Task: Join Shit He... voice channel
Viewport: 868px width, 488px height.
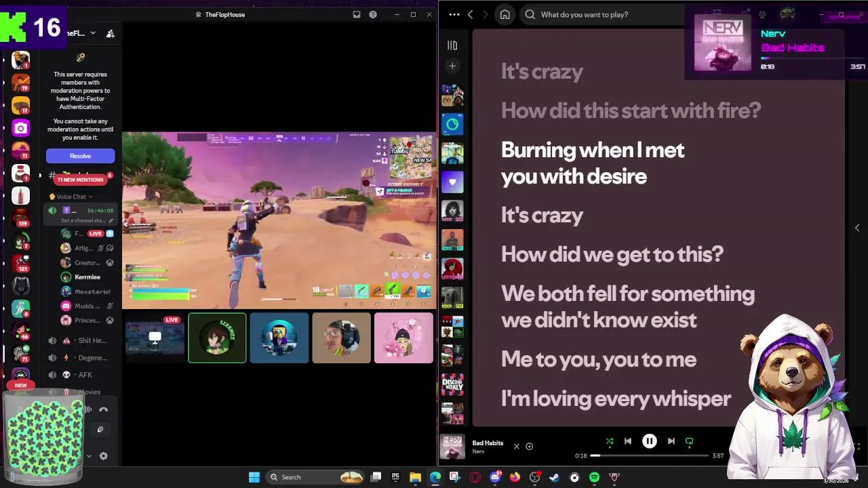Action: pos(79,340)
